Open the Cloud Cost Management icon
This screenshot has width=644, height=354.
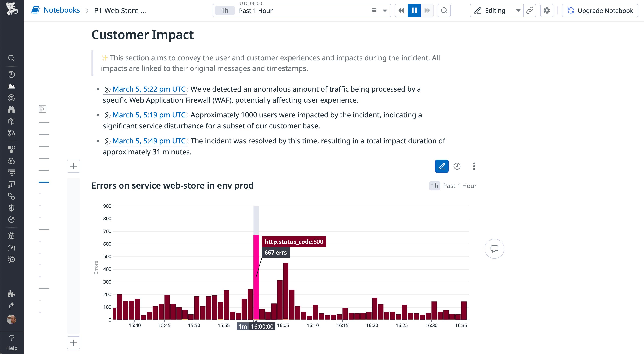(12, 160)
